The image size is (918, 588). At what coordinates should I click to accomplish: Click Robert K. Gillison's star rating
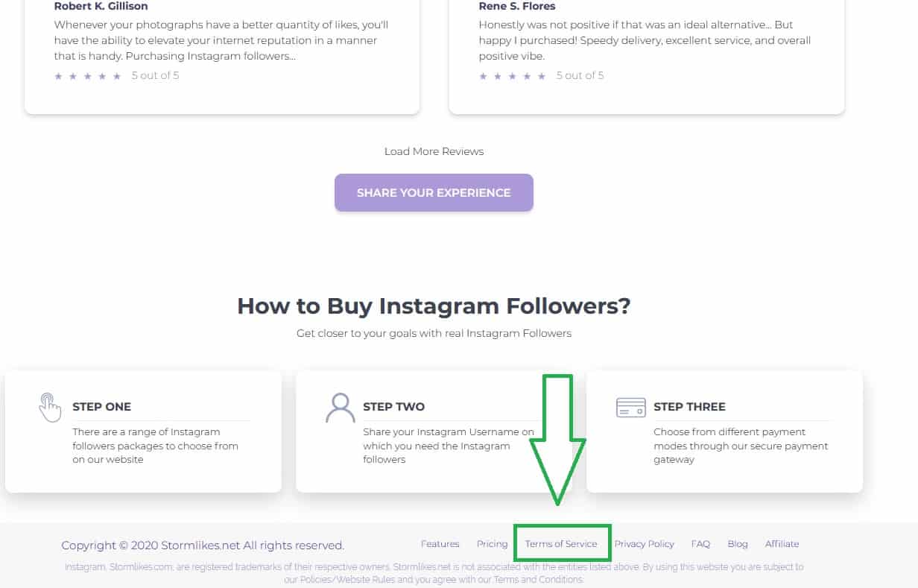click(88, 76)
